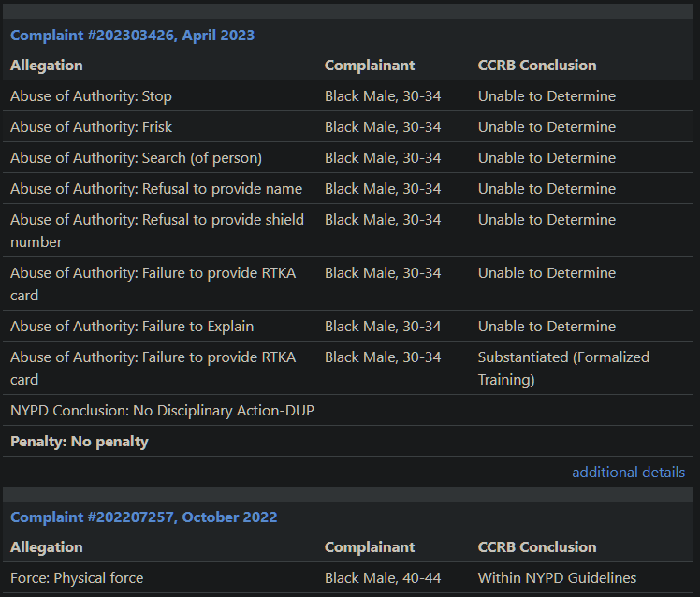
Task: Click the Complainant header in October 2022 complaint
Action: coord(370,547)
